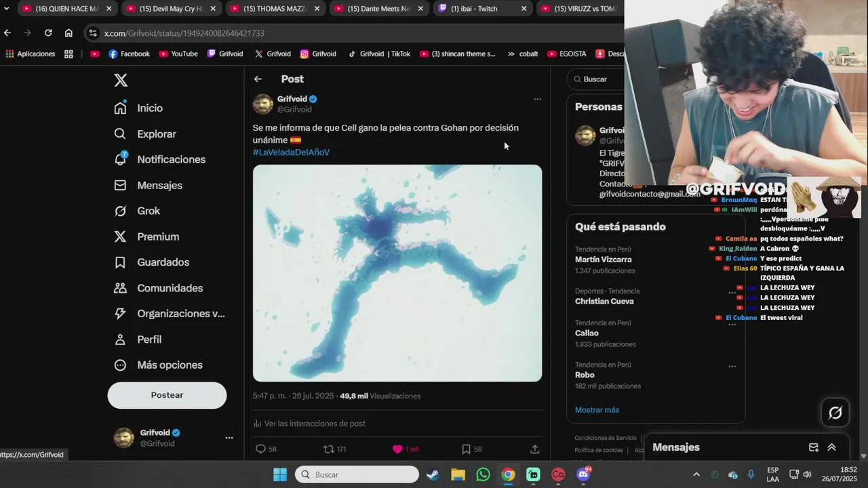
Task: Compose new message icon in Mensajes
Action: tap(814, 447)
